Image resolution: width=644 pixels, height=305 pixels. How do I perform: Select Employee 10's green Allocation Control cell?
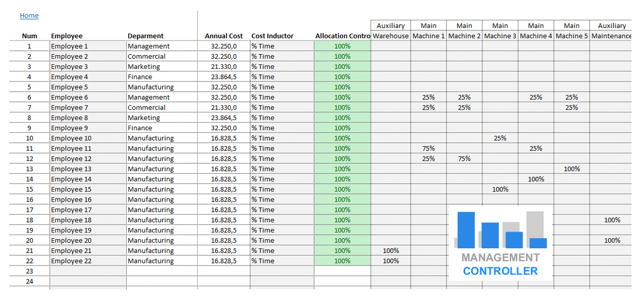pyautogui.click(x=342, y=138)
